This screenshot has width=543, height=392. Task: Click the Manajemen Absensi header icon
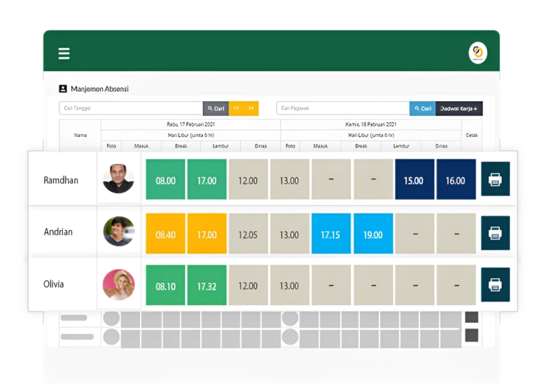pos(63,89)
